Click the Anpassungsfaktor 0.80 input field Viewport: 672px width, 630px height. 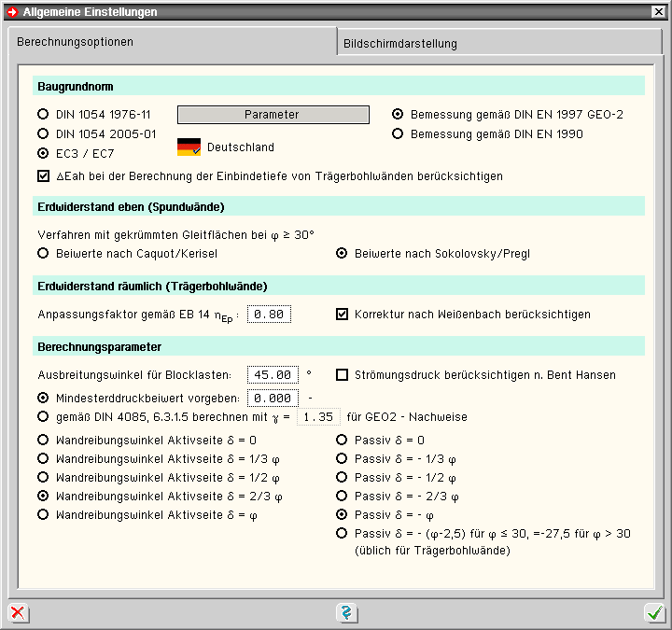pos(270,315)
